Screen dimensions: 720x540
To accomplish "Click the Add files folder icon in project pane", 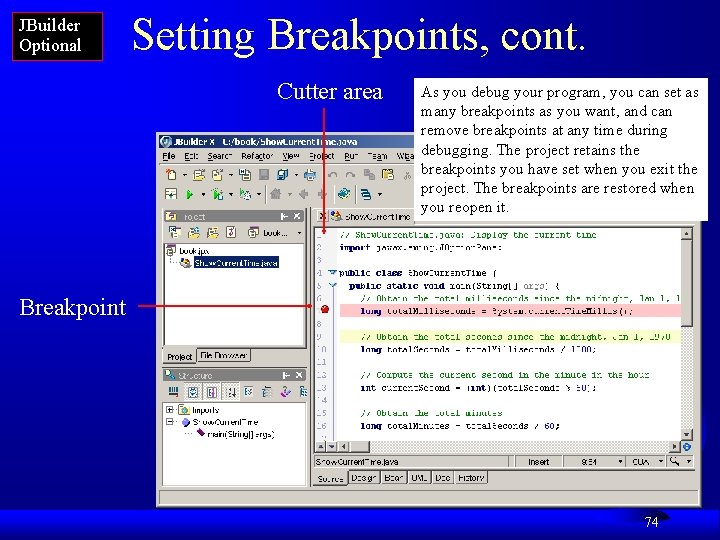I will pyautogui.click(x=193, y=232).
